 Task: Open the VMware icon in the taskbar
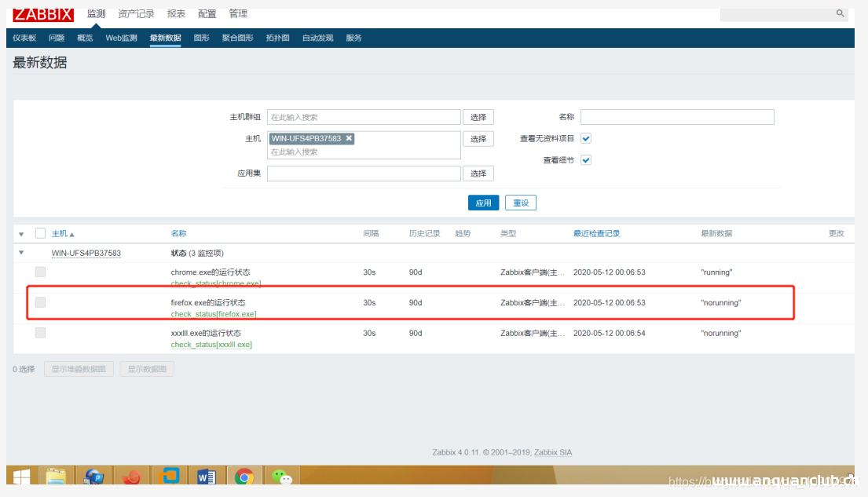[169, 477]
